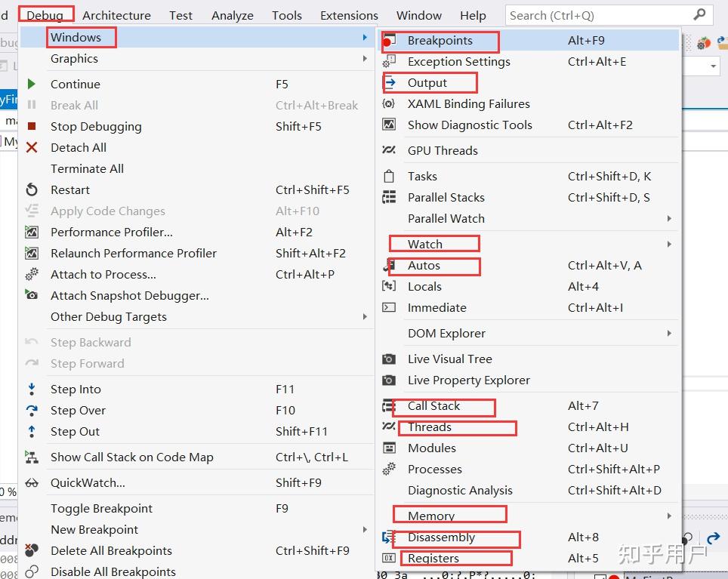The height and width of the screenshot is (579, 728).
Task: Click the red Stop Debugging square icon
Action: (32, 126)
